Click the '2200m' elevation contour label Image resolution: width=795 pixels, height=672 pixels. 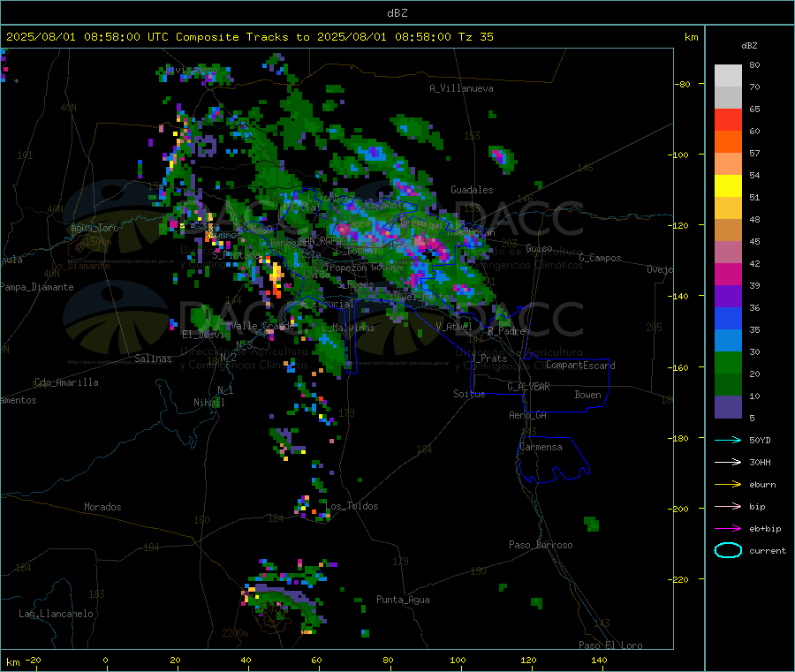[x=235, y=633]
